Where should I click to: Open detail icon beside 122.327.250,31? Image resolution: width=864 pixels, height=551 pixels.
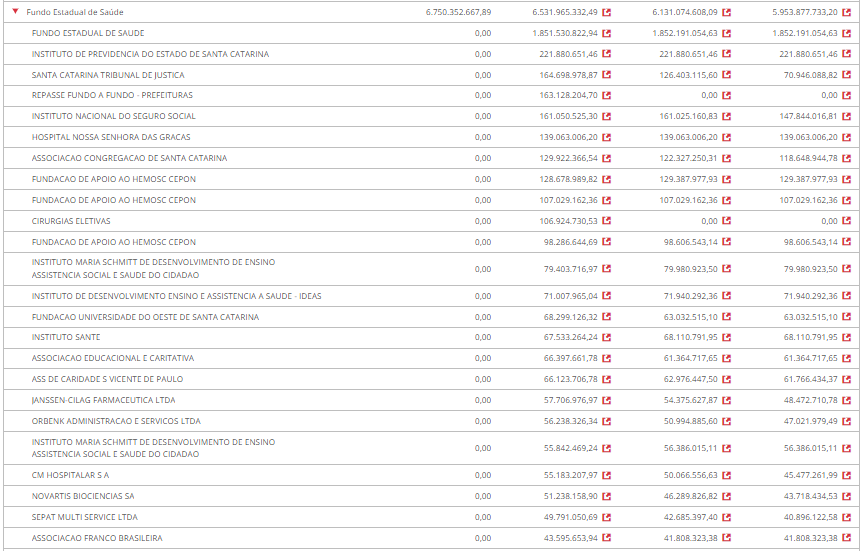[727, 159]
